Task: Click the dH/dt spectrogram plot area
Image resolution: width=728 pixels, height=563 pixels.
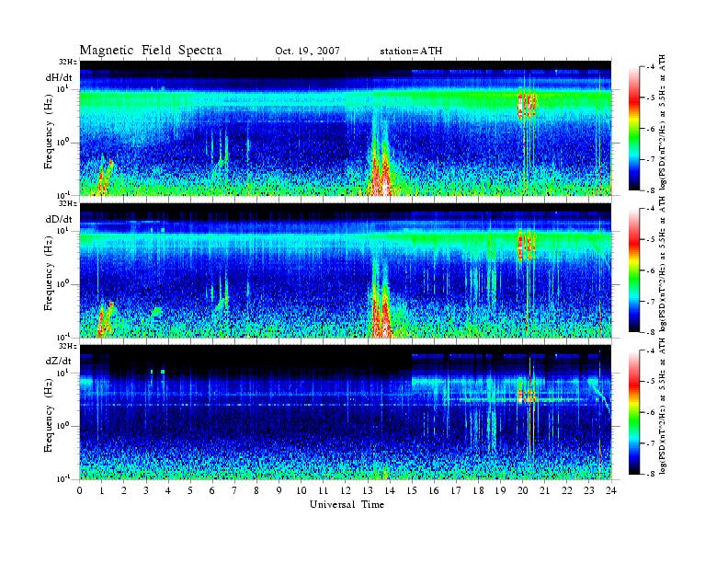Action: coord(346,128)
